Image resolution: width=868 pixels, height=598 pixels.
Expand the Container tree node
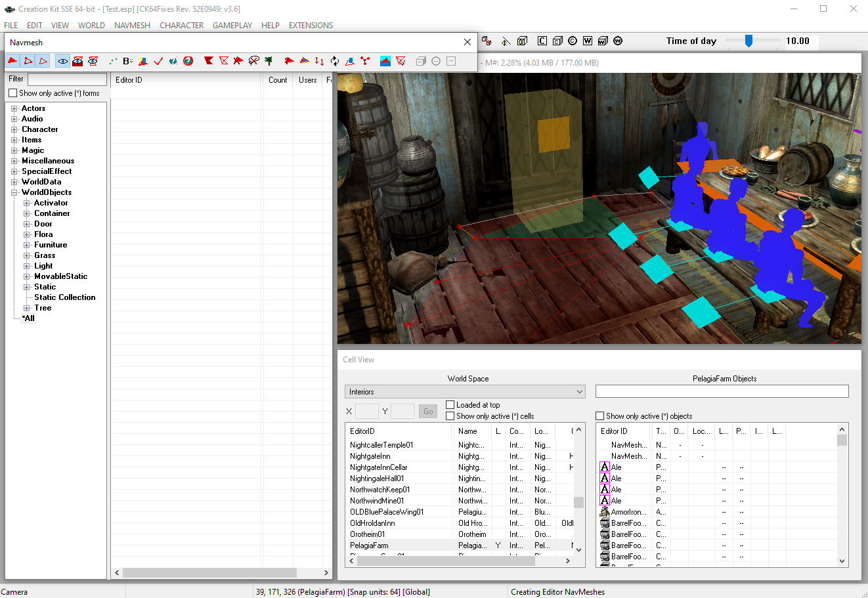click(x=27, y=213)
